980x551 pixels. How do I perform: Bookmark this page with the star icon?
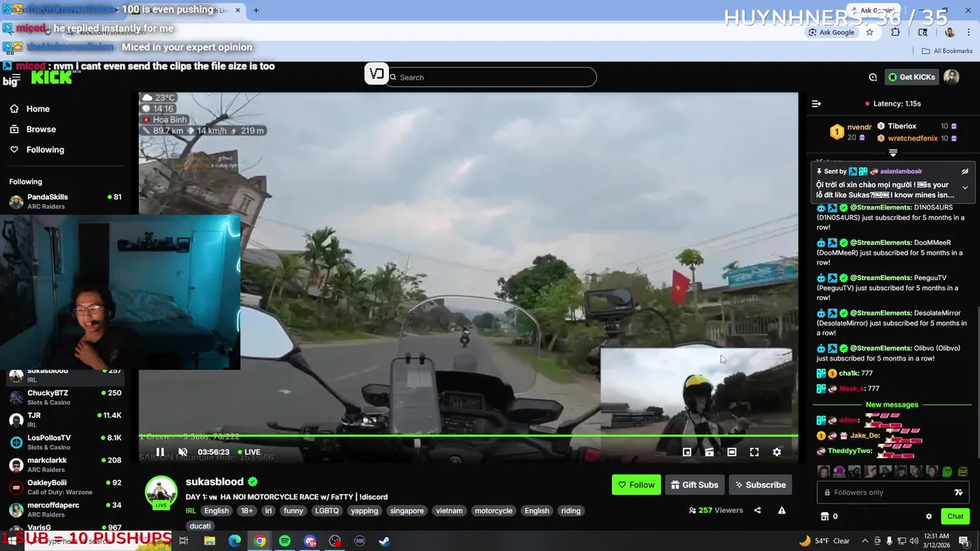(870, 32)
